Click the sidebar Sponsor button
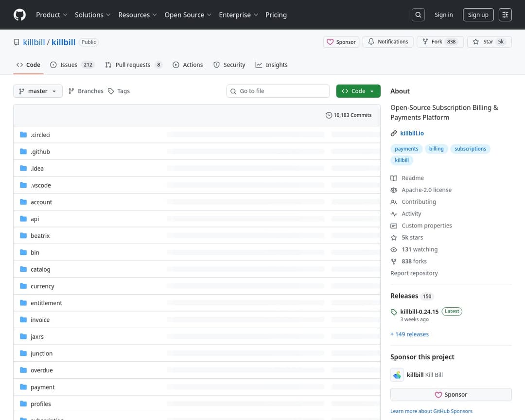The height and width of the screenshot is (420, 525). [451, 395]
